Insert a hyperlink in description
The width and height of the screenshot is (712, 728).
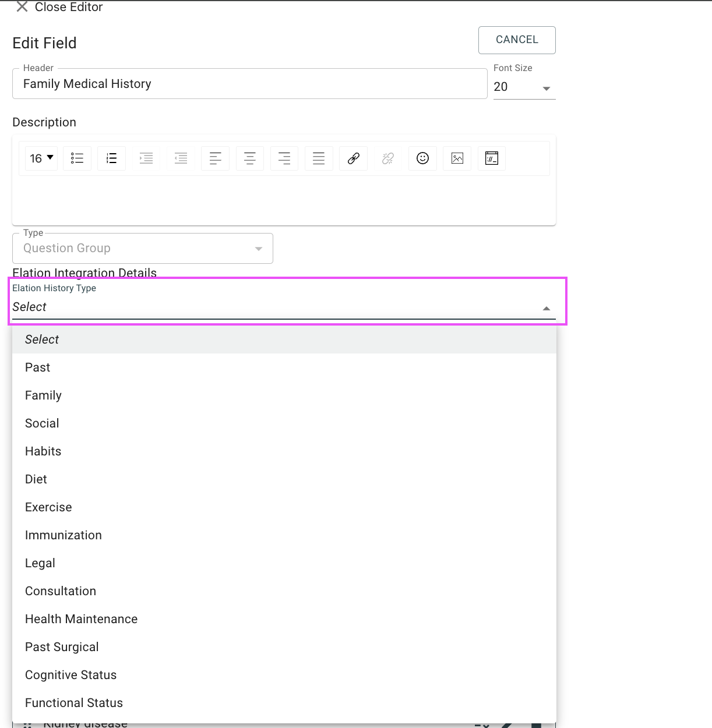tap(353, 158)
